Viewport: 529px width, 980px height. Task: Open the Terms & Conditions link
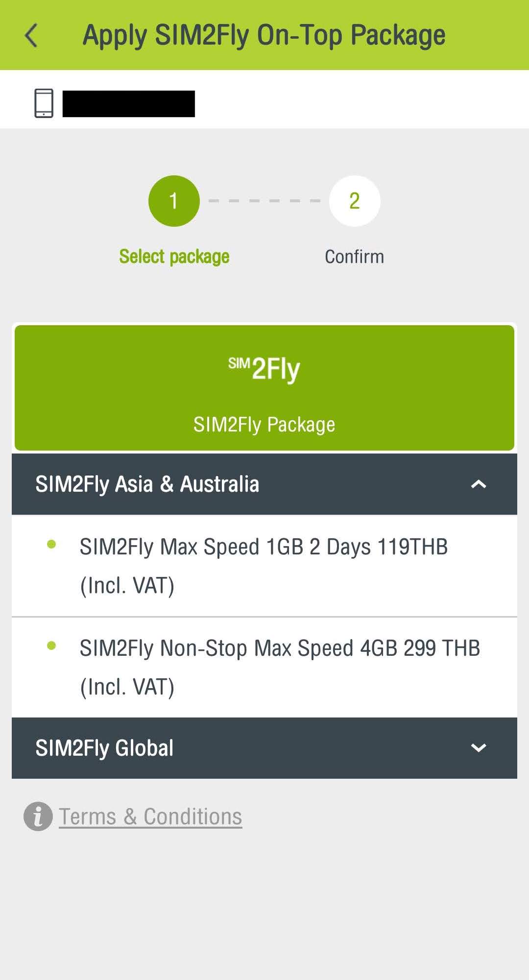(x=150, y=816)
